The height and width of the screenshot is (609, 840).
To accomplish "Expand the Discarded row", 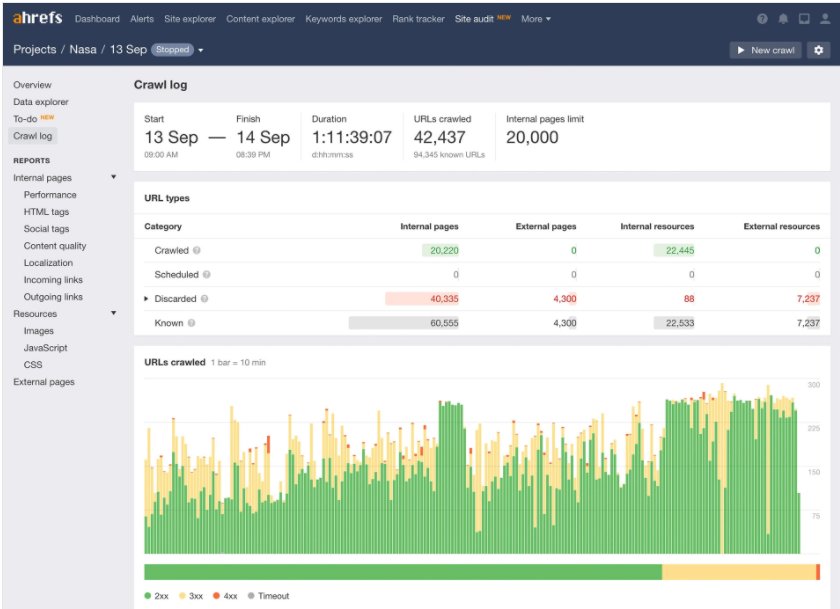I will pyautogui.click(x=147, y=299).
